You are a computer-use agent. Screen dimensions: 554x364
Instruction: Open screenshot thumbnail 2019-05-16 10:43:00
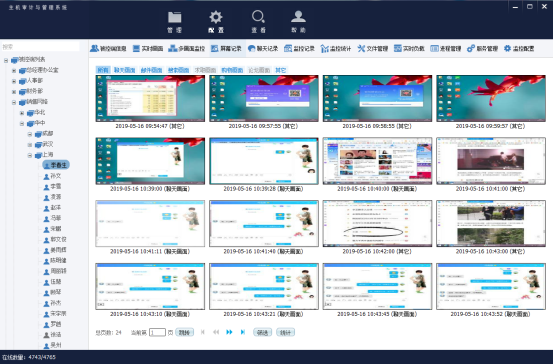[x=491, y=224]
